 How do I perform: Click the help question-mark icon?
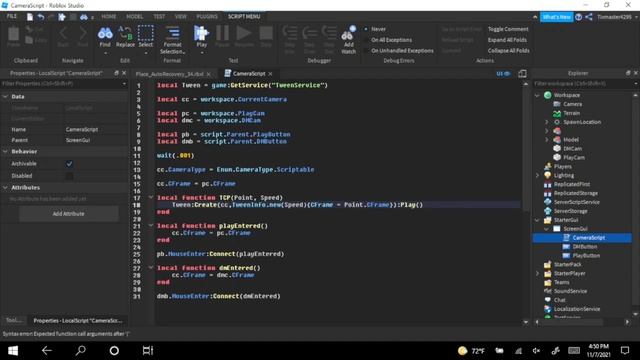point(578,17)
